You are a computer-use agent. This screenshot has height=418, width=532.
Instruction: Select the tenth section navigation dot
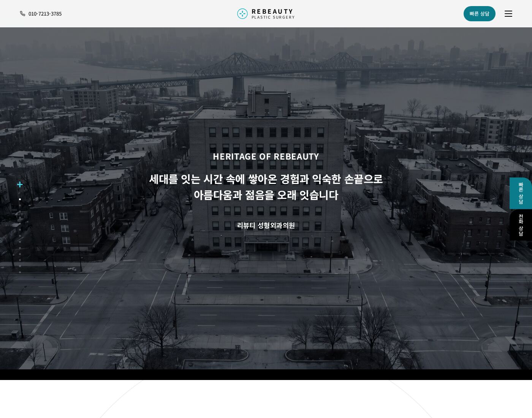(x=20, y=254)
